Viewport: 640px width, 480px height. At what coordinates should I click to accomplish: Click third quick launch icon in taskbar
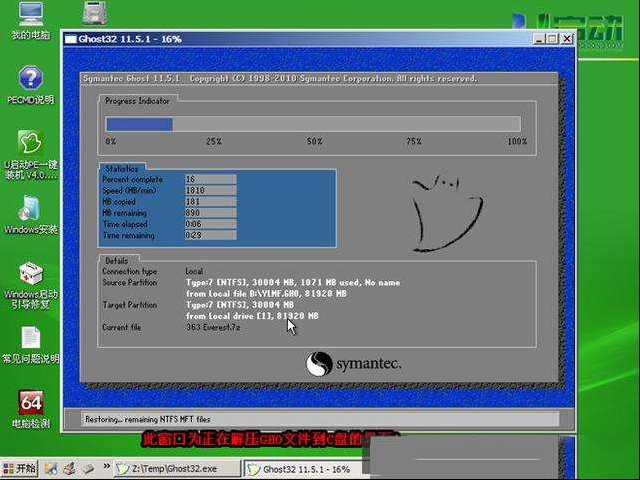tap(88, 469)
